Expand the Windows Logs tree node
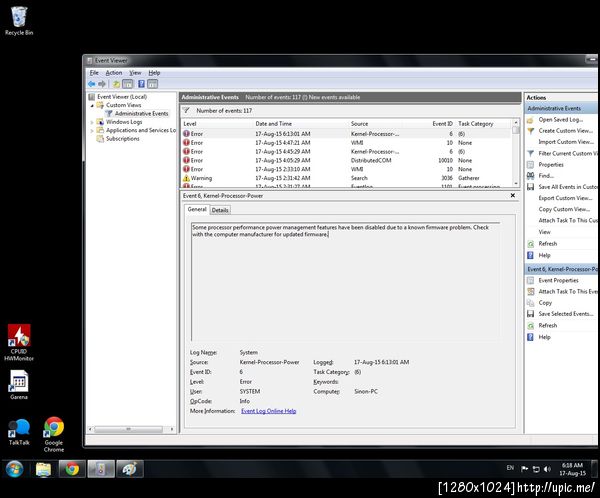This screenshot has width=600, height=498. tap(92, 122)
